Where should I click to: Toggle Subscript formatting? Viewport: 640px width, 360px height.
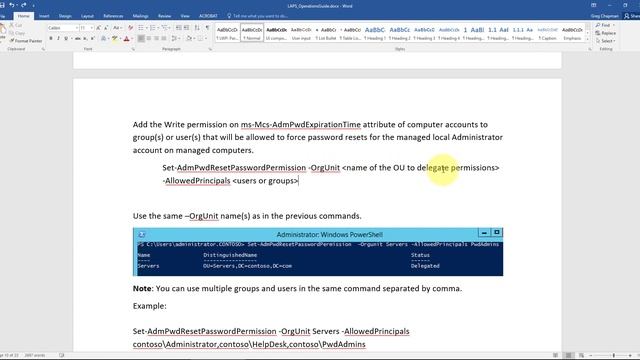[x=85, y=38]
